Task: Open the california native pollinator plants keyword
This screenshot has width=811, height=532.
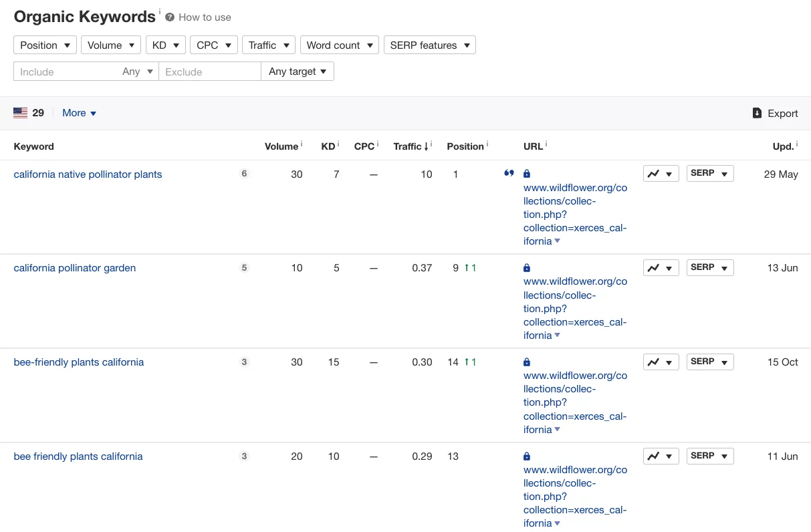Action: tap(88, 174)
